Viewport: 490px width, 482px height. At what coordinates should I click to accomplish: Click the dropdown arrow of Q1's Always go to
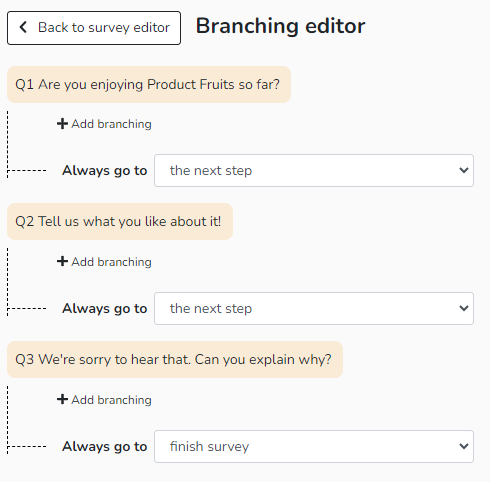coord(464,170)
